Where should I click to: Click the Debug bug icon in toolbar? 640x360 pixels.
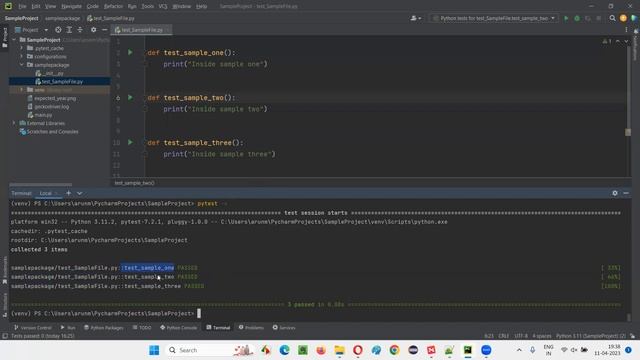577,18
